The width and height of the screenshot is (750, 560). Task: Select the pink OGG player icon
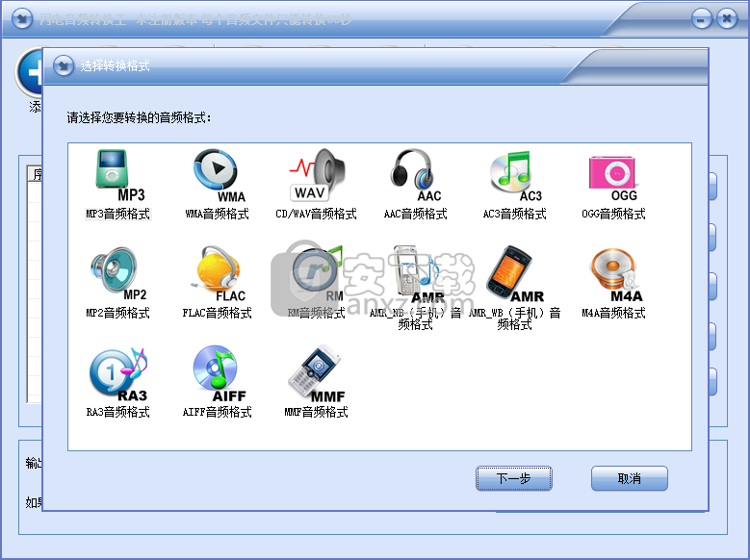(613, 178)
